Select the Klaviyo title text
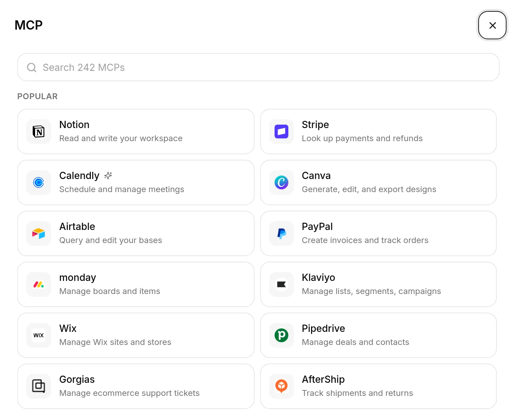This screenshot has width=523, height=420. 318,277
